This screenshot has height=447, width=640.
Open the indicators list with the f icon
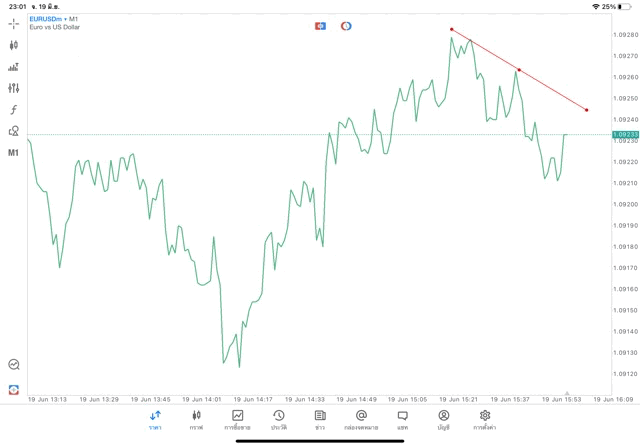coord(14,109)
